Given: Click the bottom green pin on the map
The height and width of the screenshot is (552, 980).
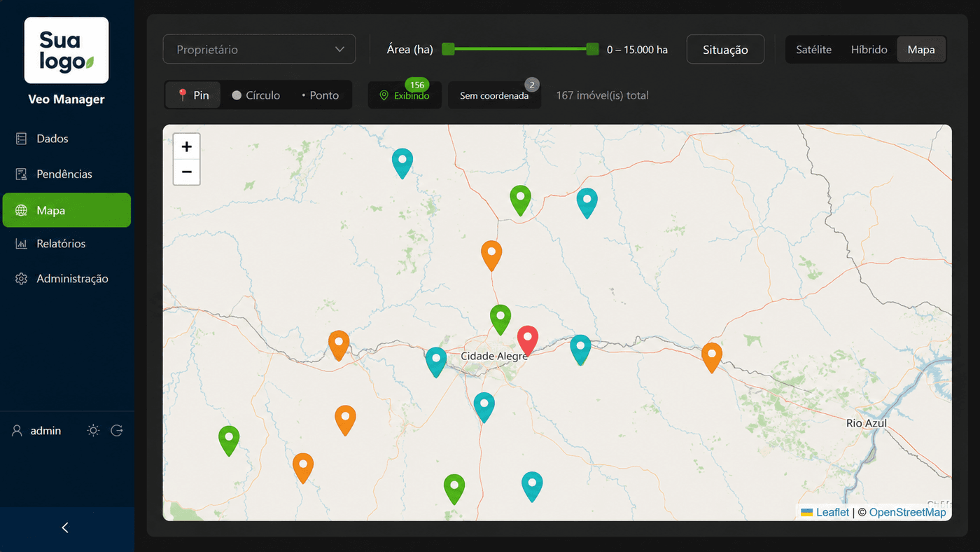Looking at the screenshot, I should pyautogui.click(x=454, y=489).
